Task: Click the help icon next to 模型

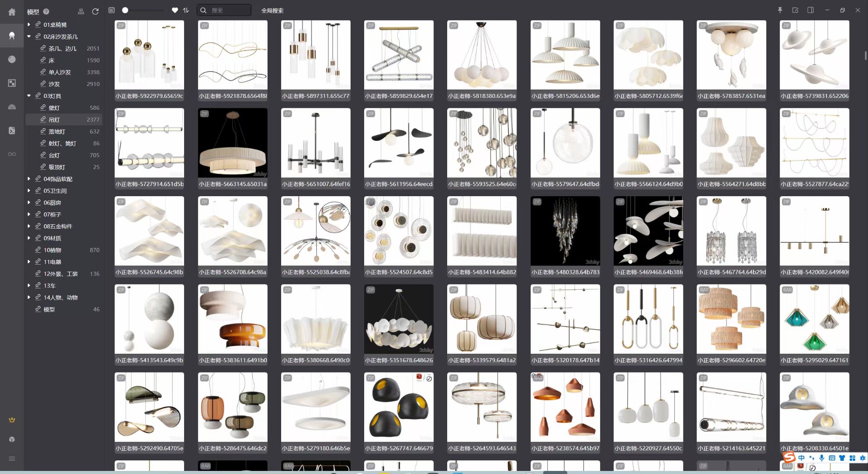Action: (x=46, y=11)
